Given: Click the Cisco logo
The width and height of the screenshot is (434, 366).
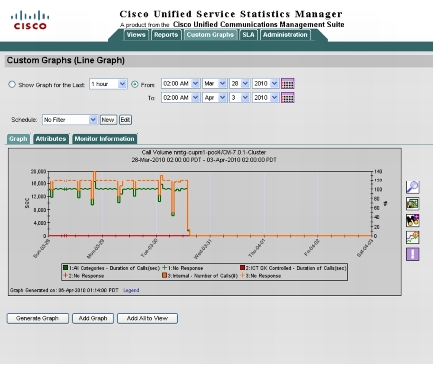Looking at the screenshot, I should click(x=30, y=20).
